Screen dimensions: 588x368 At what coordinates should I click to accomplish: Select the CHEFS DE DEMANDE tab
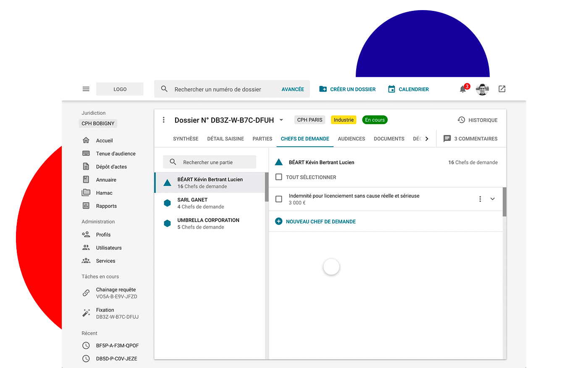click(305, 139)
